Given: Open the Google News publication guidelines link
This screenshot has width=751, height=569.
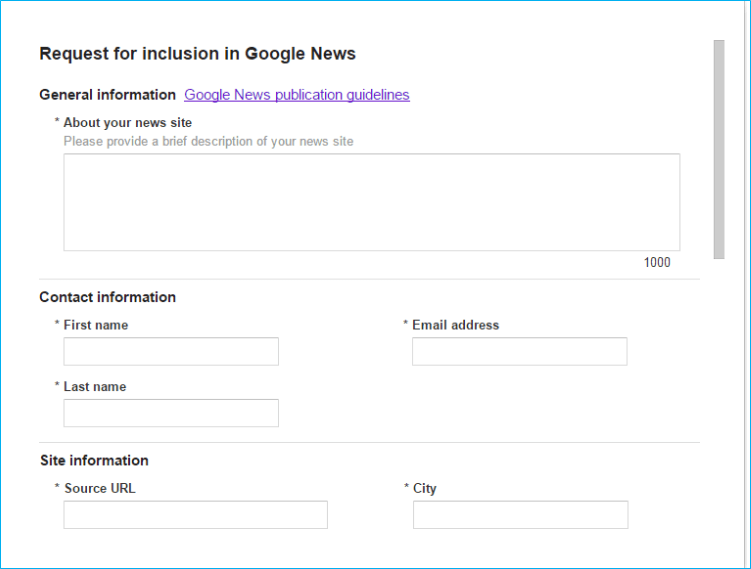Looking at the screenshot, I should coord(296,95).
